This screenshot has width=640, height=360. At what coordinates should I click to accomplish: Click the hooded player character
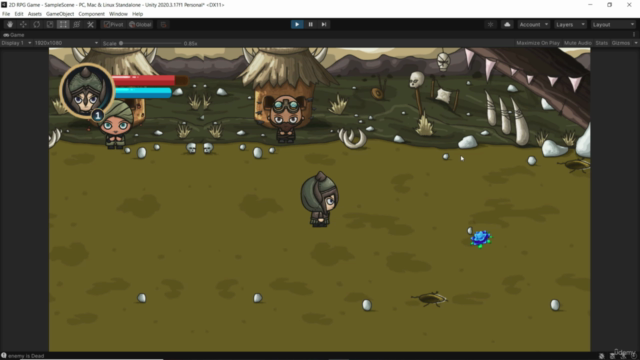(320, 199)
